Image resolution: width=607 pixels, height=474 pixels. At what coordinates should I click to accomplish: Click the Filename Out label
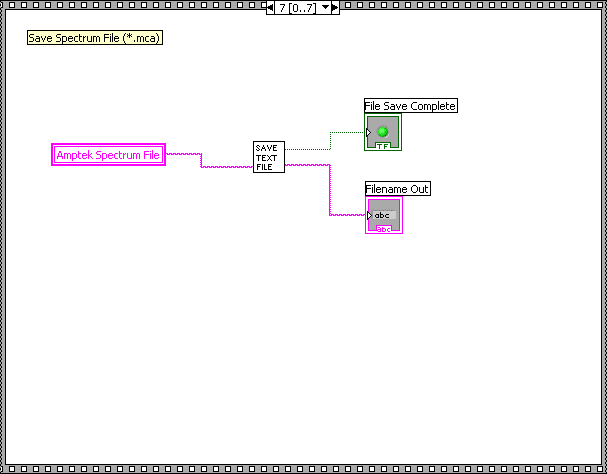point(397,189)
